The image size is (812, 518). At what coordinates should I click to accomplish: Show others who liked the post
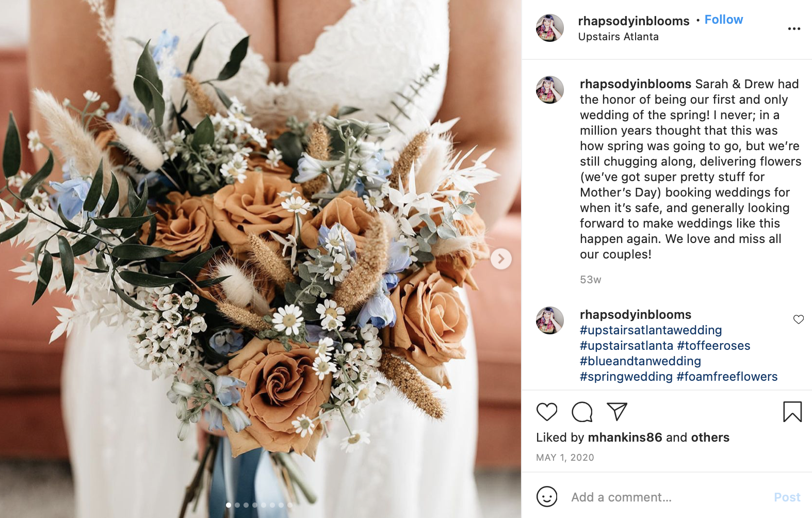pos(710,438)
